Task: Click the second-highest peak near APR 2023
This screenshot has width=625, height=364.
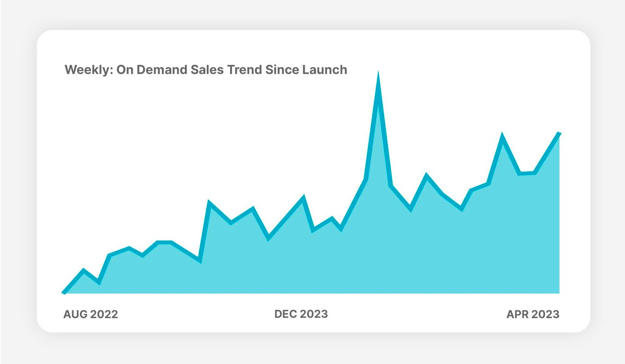Action: [x=502, y=133]
